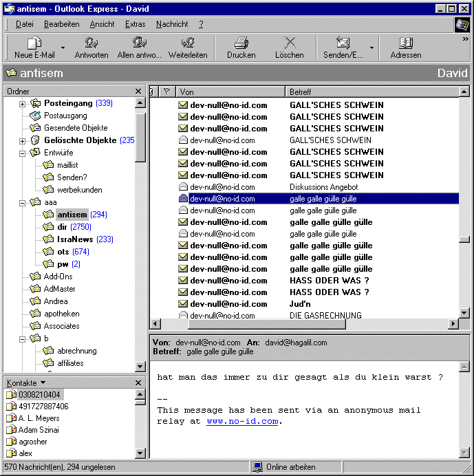Collapse the aaa folder tree node
Image resolution: width=474 pixels, height=476 pixels.
click(23, 202)
